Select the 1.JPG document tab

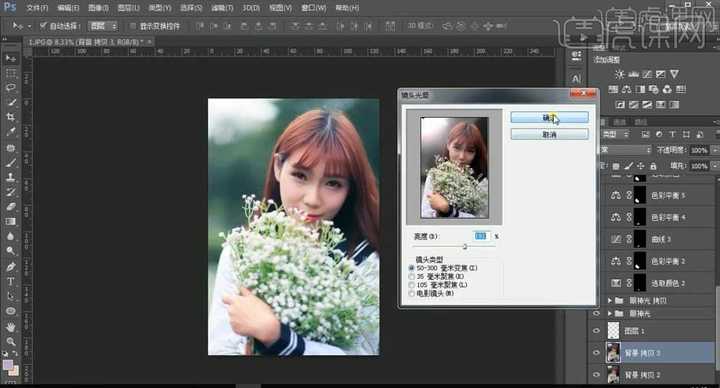(x=90, y=42)
